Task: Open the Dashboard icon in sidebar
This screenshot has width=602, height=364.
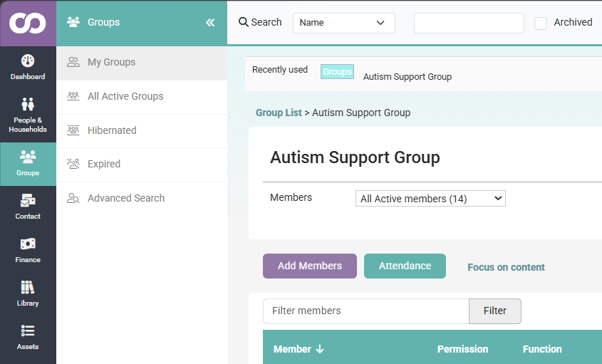Action: (28, 61)
